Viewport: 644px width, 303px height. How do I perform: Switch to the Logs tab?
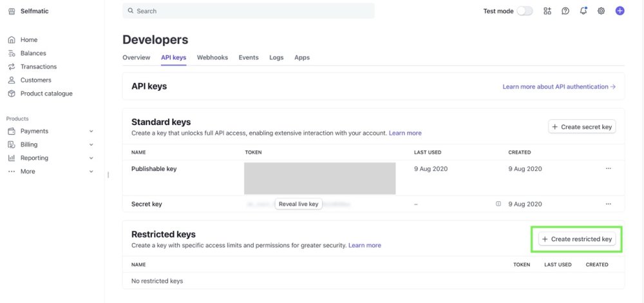[276, 57]
